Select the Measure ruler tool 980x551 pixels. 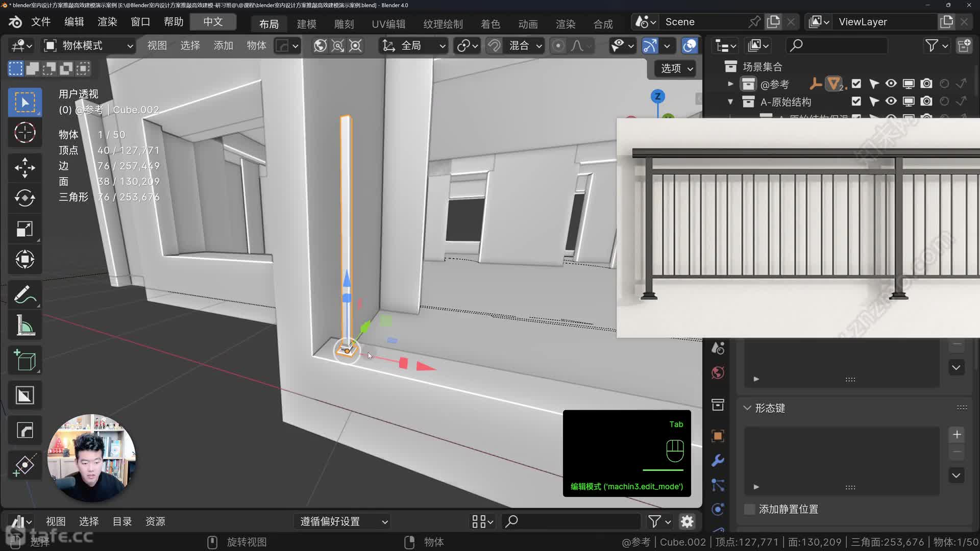(x=24, y=325)
